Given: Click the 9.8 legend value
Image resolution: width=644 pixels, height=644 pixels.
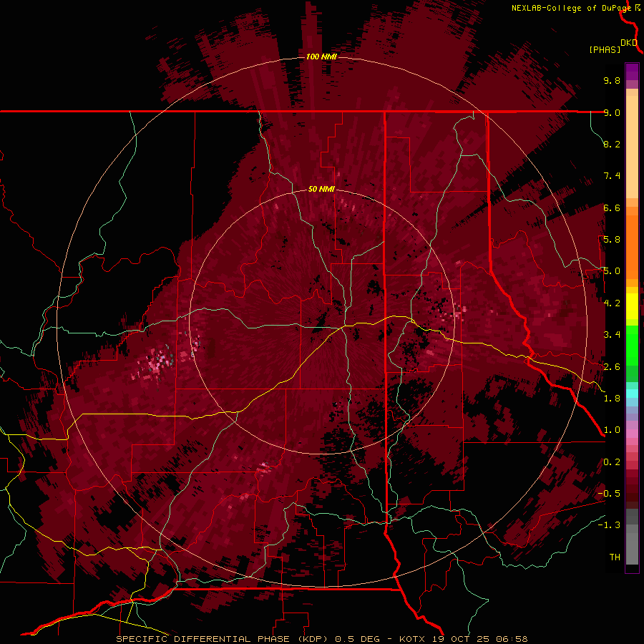Looking at the screenshot, I should coord(612,80).
